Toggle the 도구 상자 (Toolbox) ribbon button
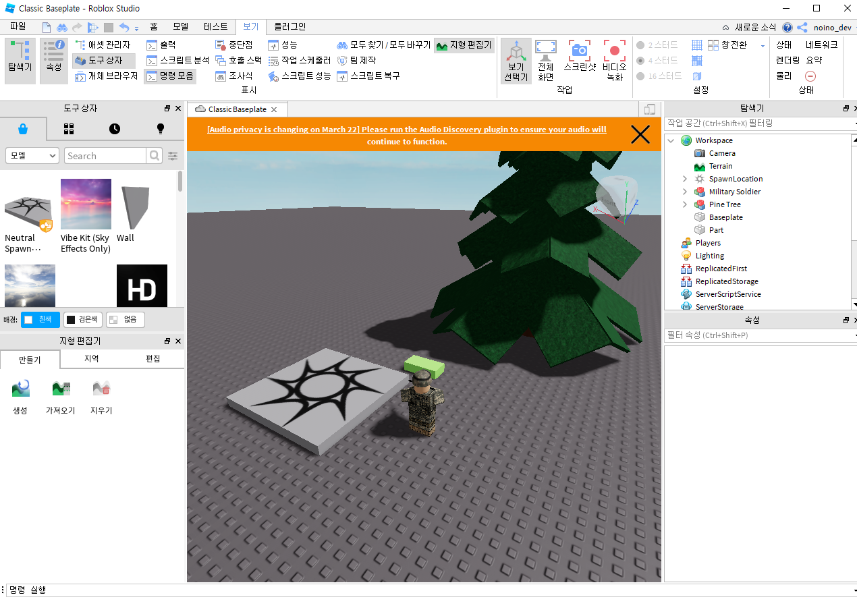Viewport: 857px width, 616px height. (104, 60)
